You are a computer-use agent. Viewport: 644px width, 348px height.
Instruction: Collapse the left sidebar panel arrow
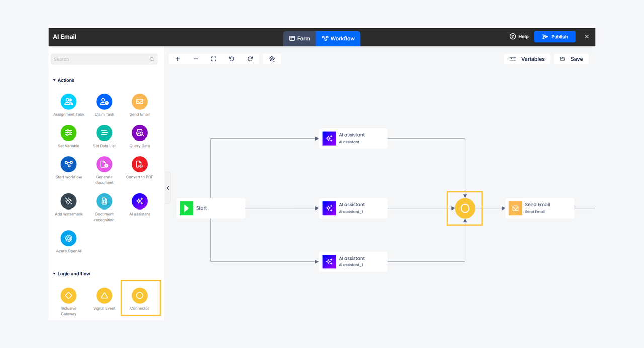pyautogui.click(x=168, y=188)
